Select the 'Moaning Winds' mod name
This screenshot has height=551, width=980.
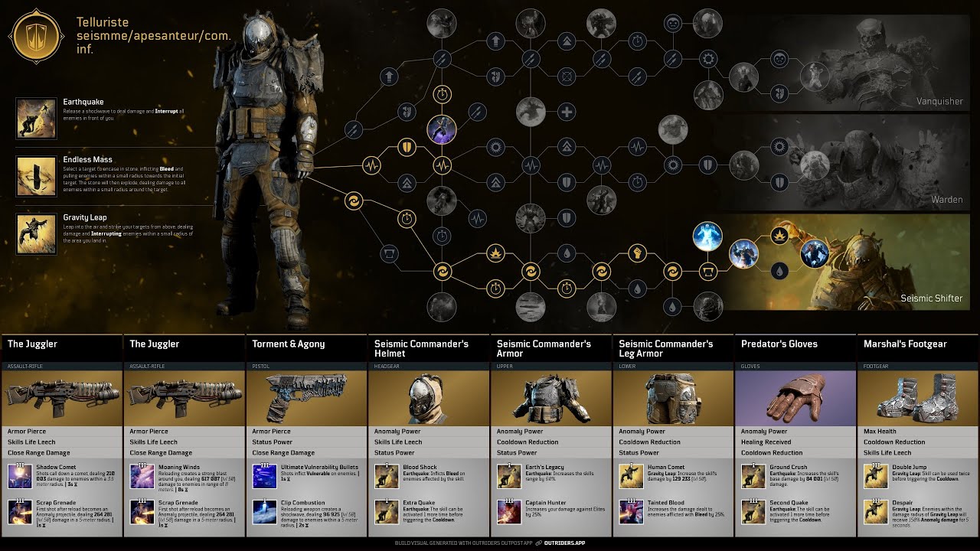coord(178,468)
